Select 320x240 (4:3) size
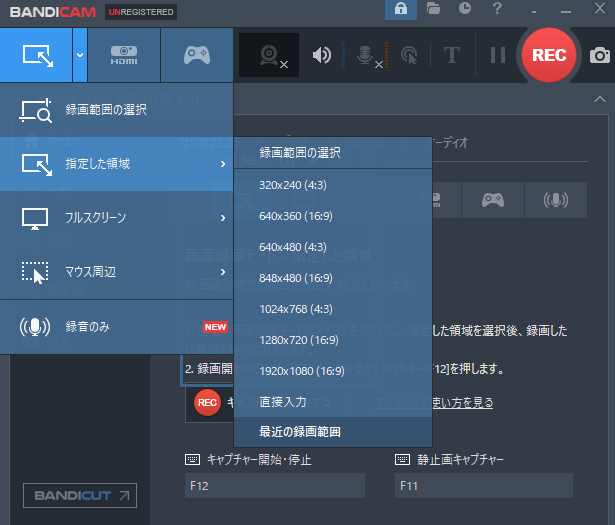Image resolution: width=615 pixels, height=525 pixels. [x=333, y=185]
